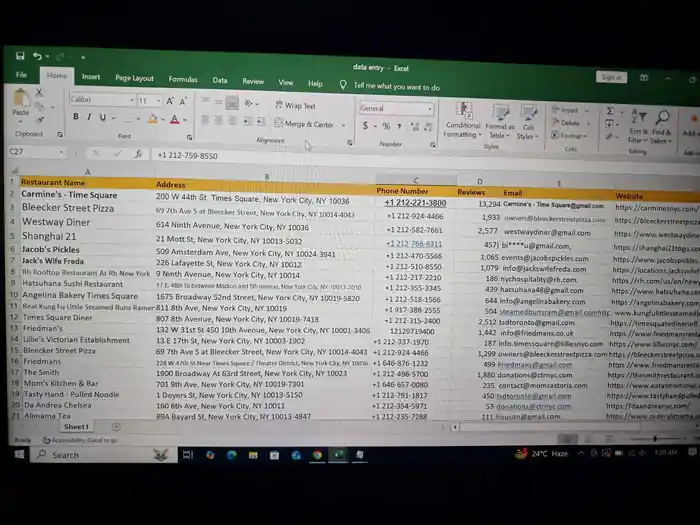Image resolution: width=700 pixels, height=525 pixels.
Task: Switch to the Page Layout tab
Action: click(x=134, y=78)
